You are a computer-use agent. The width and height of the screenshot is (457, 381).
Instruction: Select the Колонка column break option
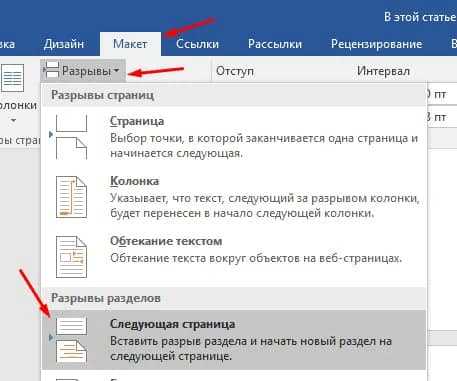pyautogui.click(x=234, y=197)
